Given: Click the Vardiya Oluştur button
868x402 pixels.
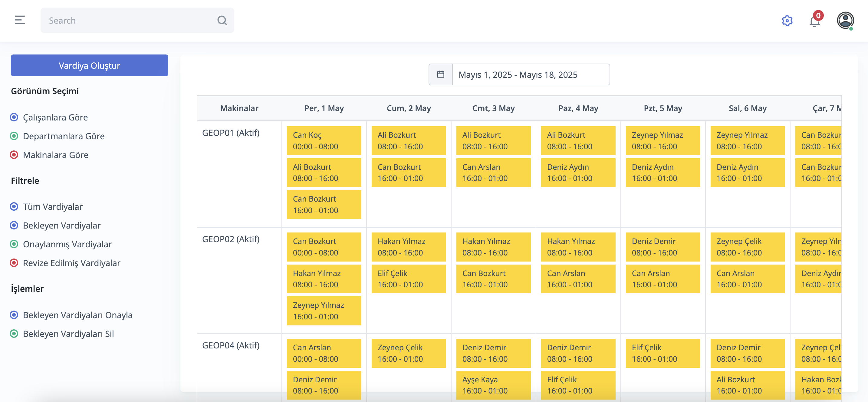Looking at the screenshot, I should point(89,65).
